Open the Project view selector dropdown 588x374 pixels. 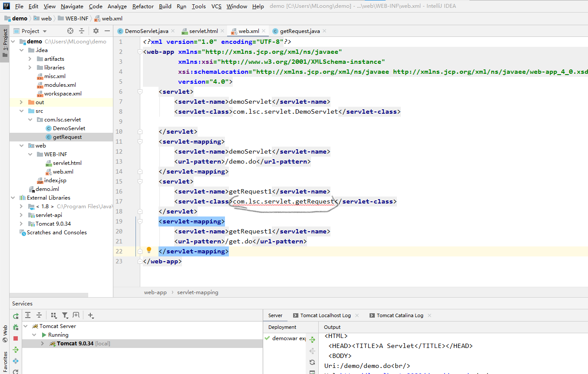coord(30,31)
